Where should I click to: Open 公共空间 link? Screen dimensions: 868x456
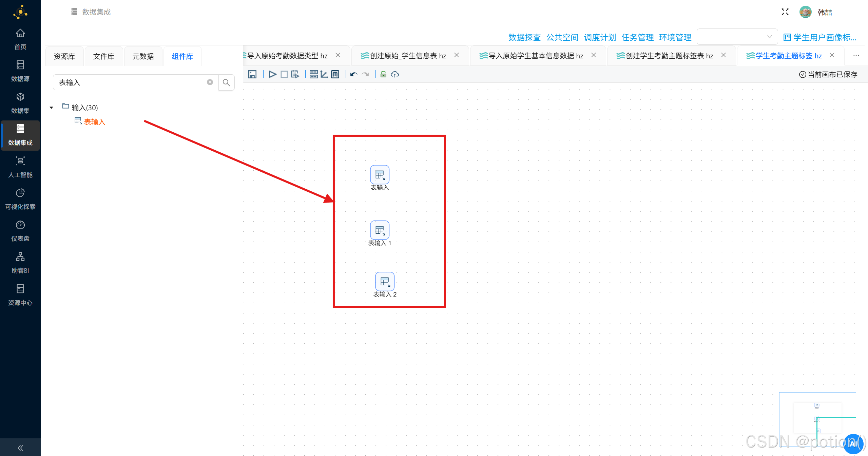point(562,37)
